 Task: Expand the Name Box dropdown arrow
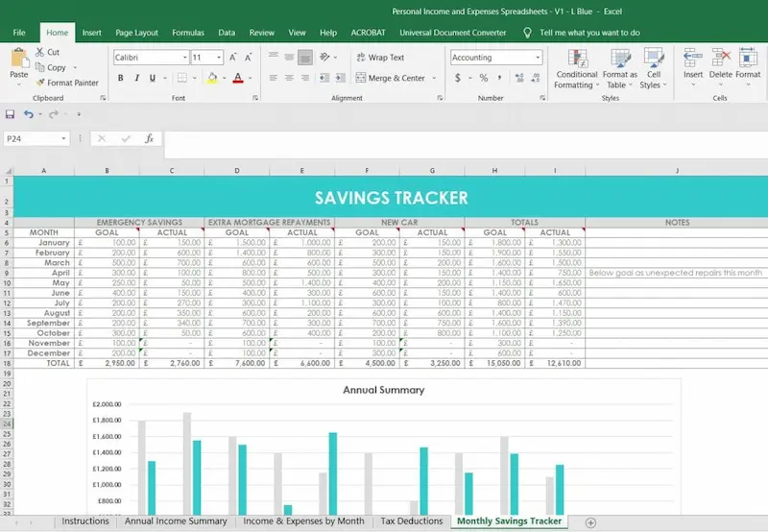point(63,138)
